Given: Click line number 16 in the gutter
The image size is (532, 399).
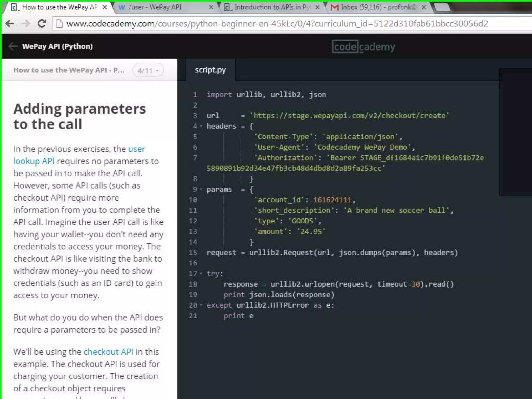Looking at the screenshot, I should pos(193,263).
